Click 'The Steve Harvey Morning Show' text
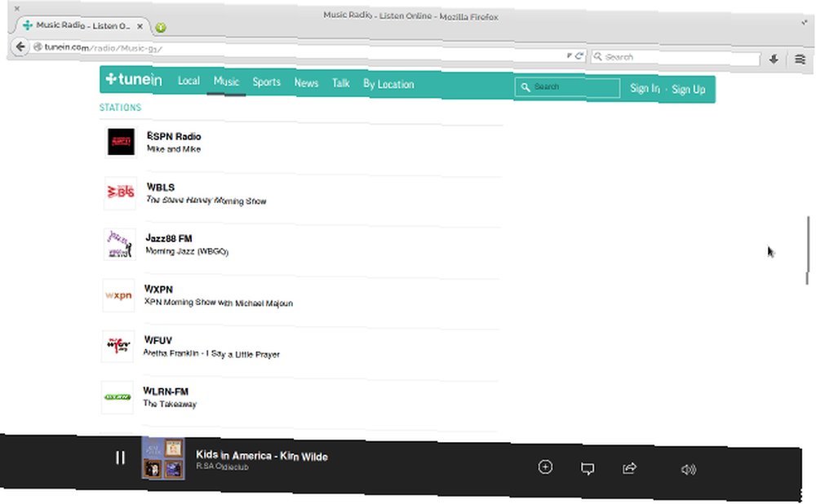 (206, 201)
